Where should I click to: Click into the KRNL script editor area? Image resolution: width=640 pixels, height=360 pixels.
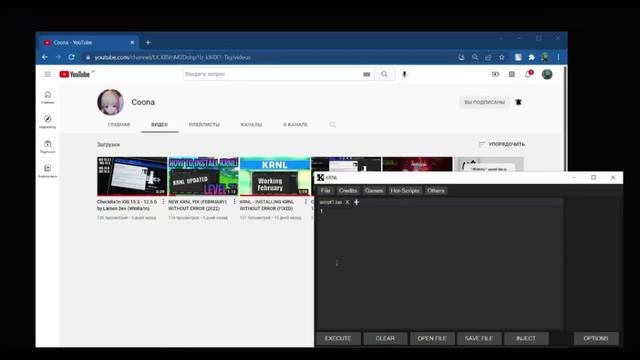point(440,267)
